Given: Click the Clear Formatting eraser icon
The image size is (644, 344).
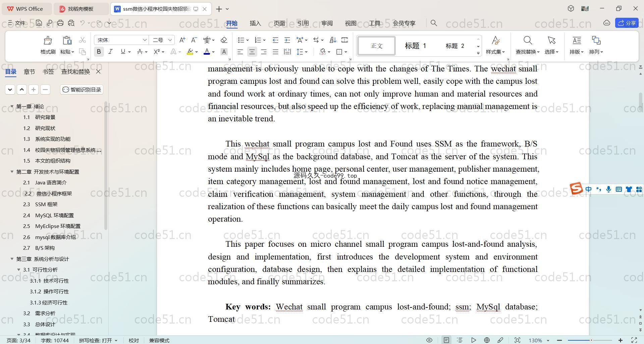Looking at the screenshot, I should [224, 40].
